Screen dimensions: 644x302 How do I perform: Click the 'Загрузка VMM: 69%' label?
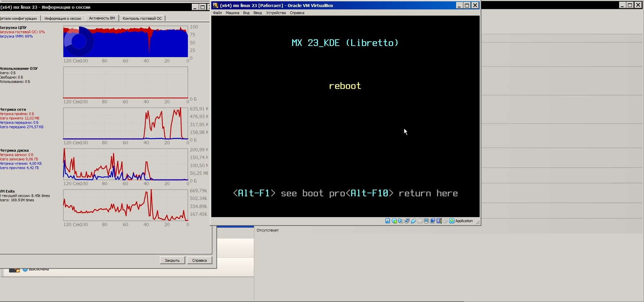16,36
